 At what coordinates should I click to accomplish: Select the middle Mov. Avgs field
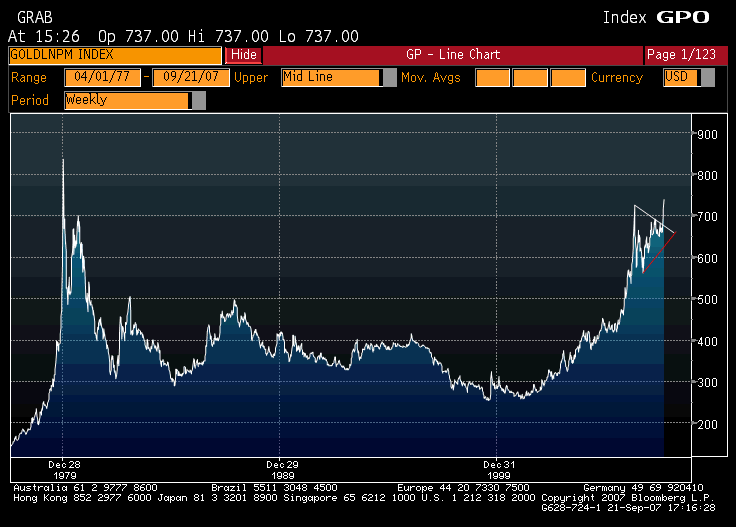530,77
